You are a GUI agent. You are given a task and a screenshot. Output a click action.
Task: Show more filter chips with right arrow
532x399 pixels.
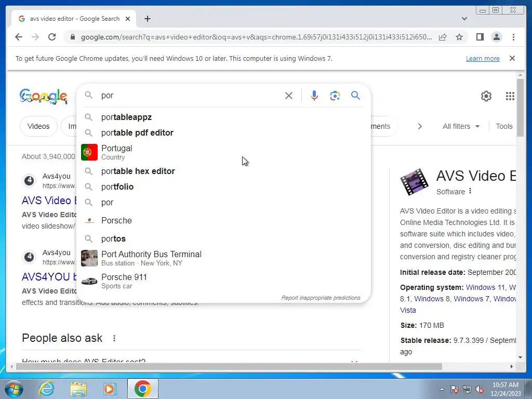[x=420, y=126]
